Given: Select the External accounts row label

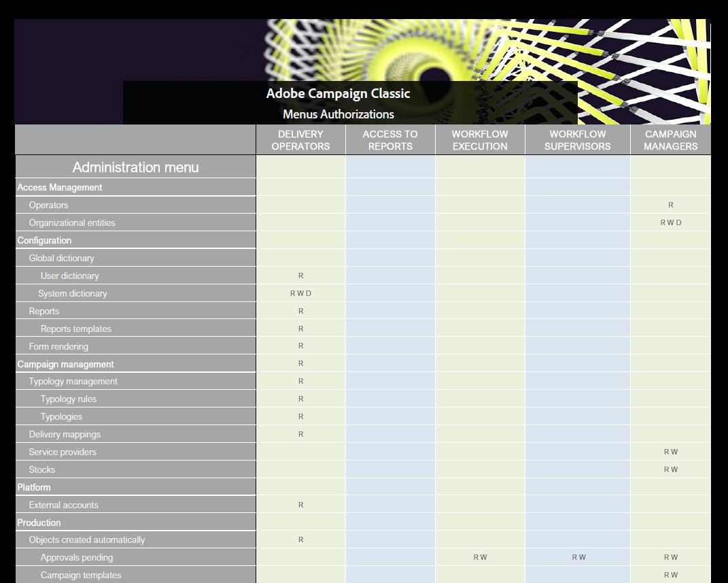Looking at the screenshot, I should coord(64,505).
